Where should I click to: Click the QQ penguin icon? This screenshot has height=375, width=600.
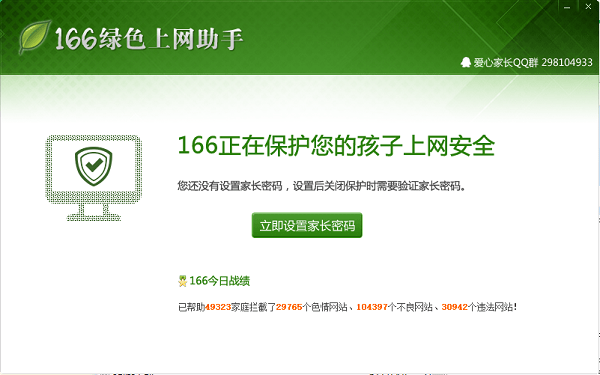coord(465,62)
